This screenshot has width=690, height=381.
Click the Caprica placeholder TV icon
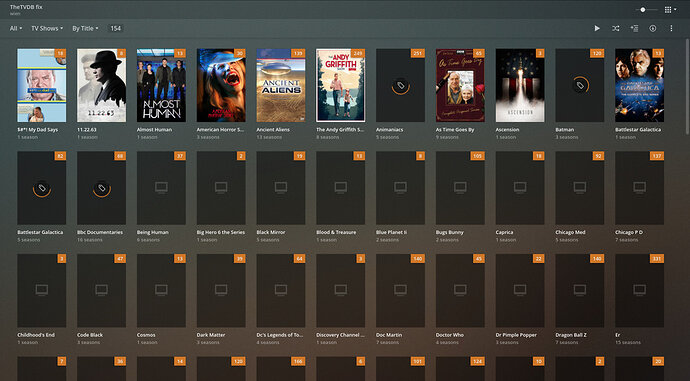pyautogui.click(x=520, y=187)
